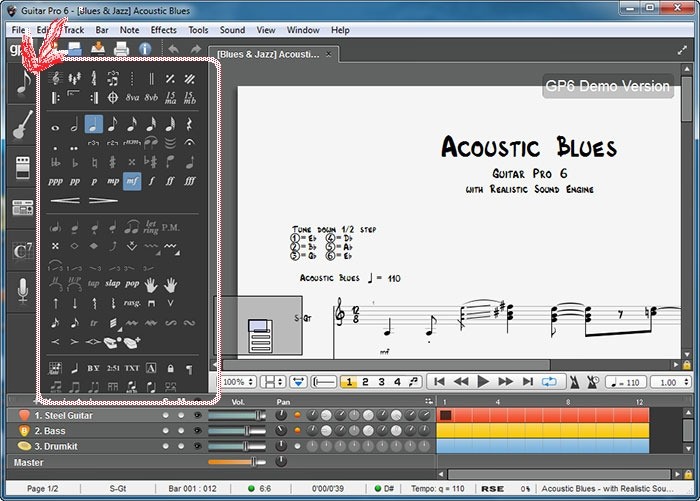Toggle loop playback button
The image size is (700, 501).
[x=549, y=382]
